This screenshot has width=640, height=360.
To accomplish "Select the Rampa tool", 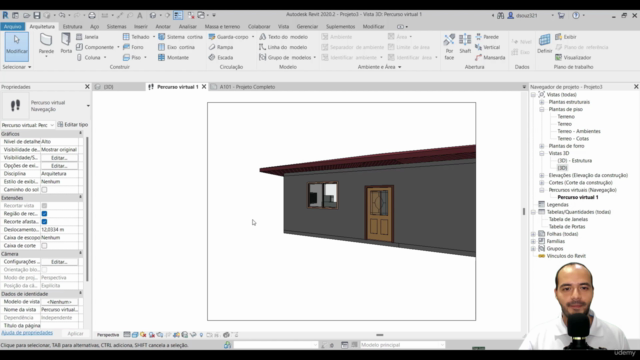I will 221,47.
